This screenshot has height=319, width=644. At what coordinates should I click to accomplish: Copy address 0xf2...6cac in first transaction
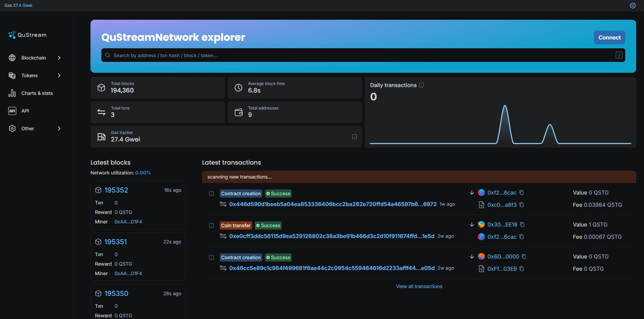click(522, 192)
